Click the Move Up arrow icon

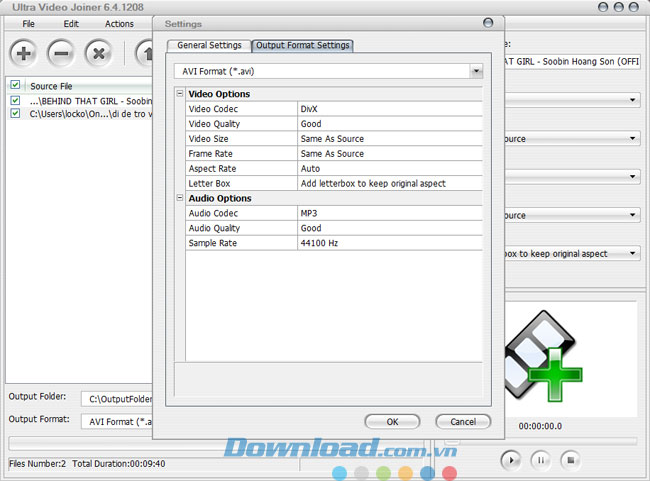(x=145, y=52)
